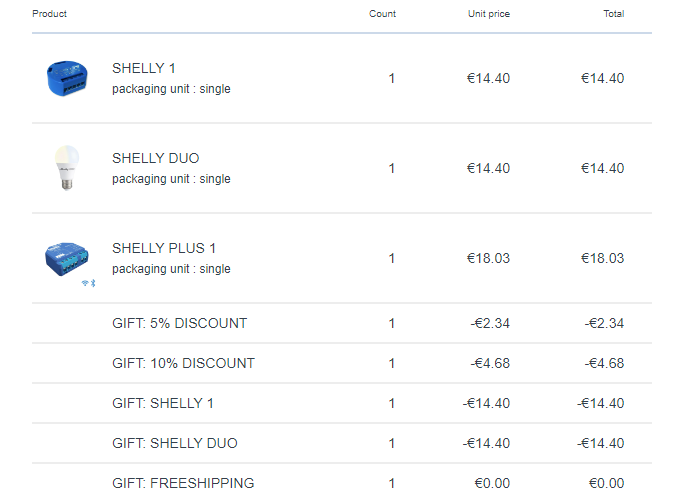Open the Shelly Duo bulb image
Viewport: 691px width, 499px height.
[x=67, y=168]
